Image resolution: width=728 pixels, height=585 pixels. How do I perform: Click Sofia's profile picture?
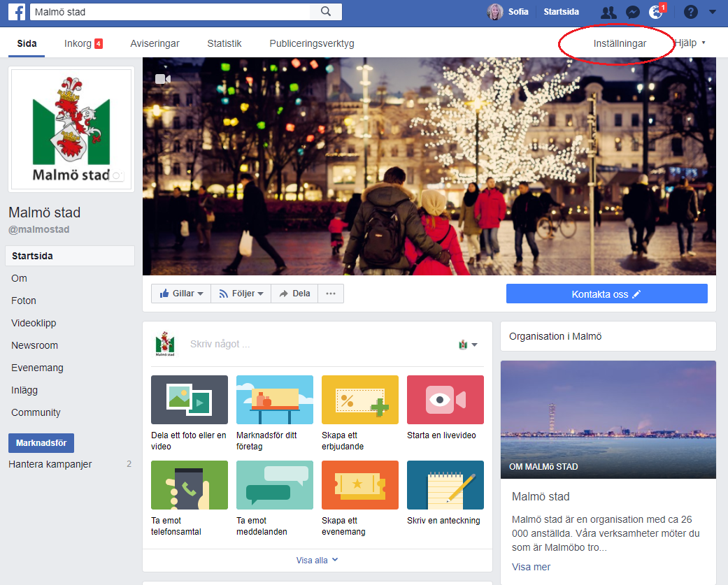(494, 12)
